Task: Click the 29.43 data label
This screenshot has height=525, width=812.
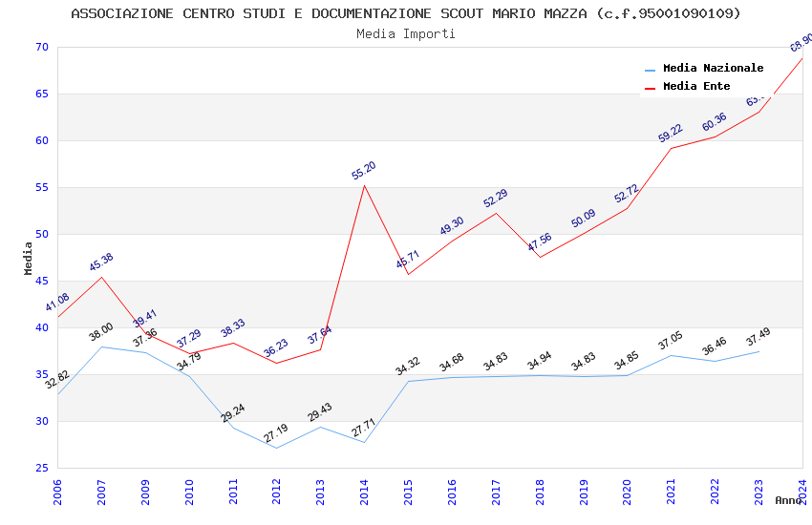Action: coord(320,412)
